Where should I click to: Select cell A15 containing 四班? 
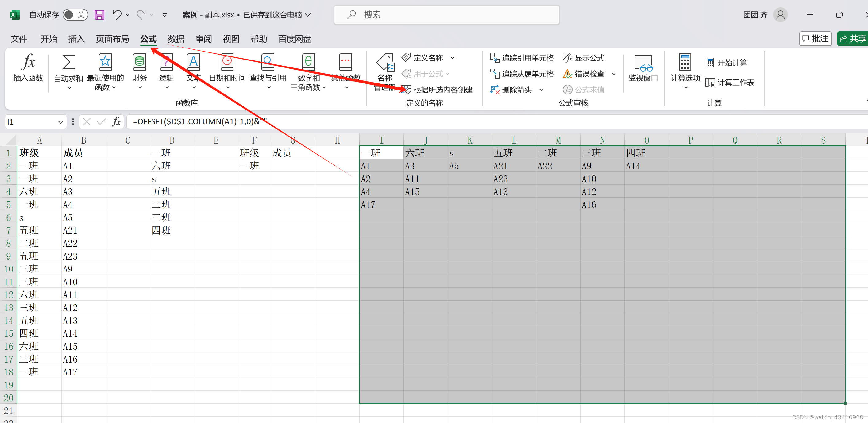click(39, 333)
